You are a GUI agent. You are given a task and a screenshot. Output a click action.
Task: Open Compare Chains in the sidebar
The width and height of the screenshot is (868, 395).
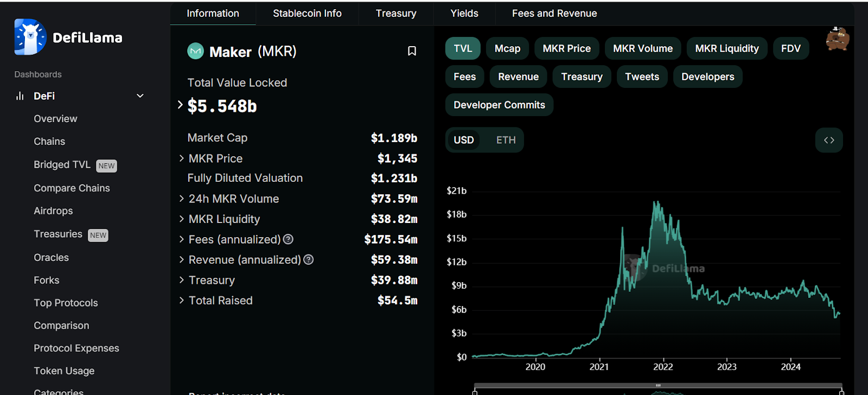[x=72, y=188]
